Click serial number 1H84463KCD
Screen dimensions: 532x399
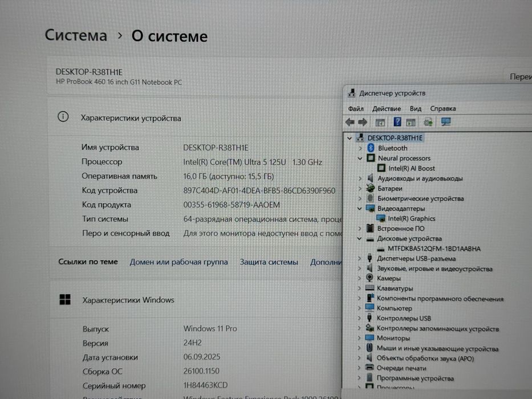[x=205, y=385]
